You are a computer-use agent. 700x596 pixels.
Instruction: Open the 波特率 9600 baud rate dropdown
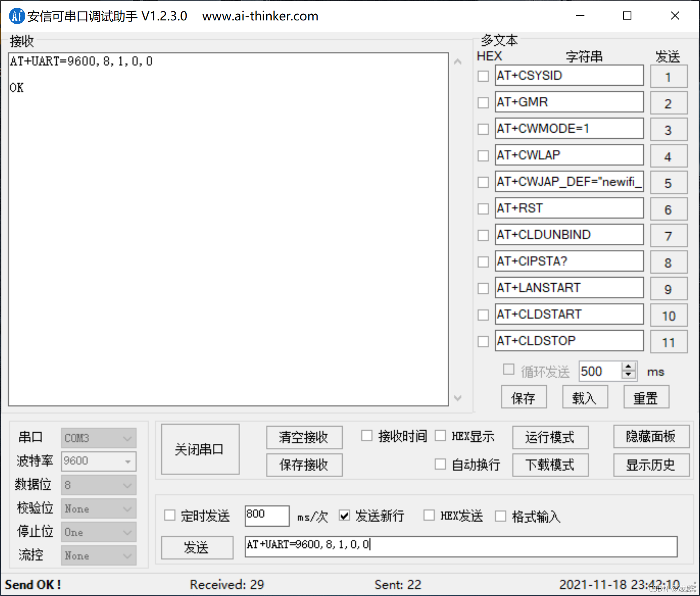(98, 461)
